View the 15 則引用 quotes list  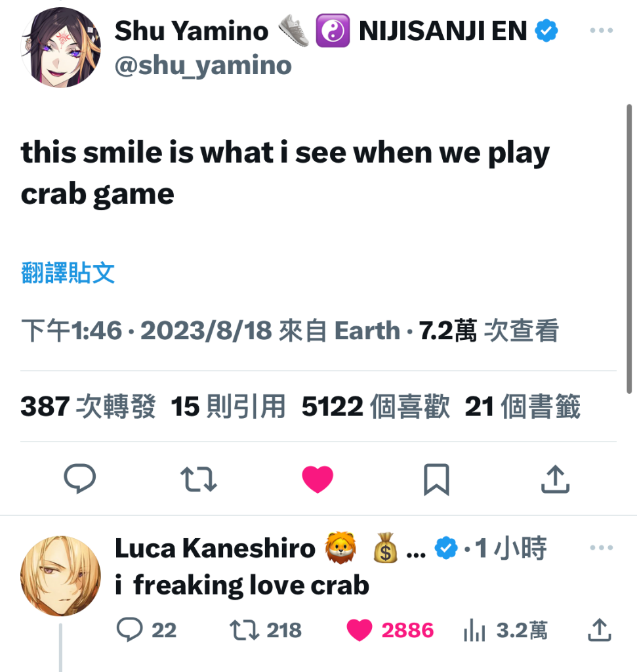click(228, 406)
